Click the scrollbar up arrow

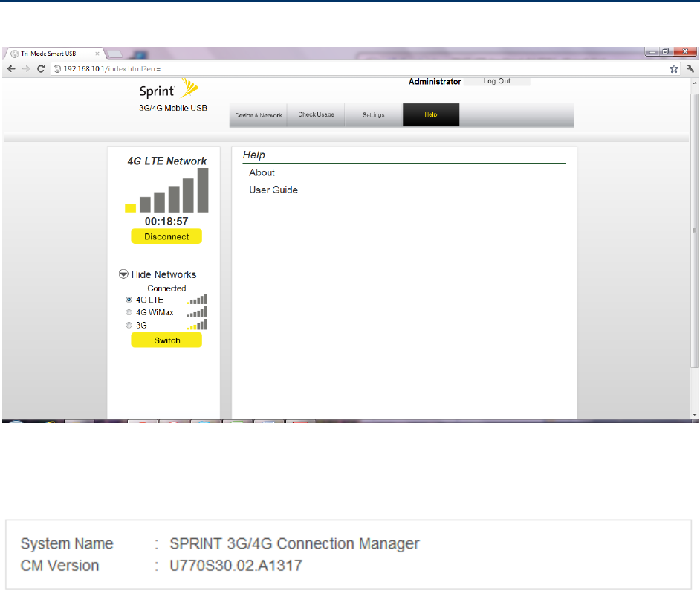pos(694,83)
